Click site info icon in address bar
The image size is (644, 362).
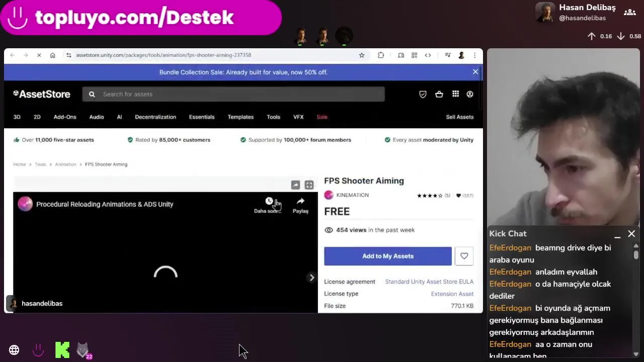click(x=68, y=55)
